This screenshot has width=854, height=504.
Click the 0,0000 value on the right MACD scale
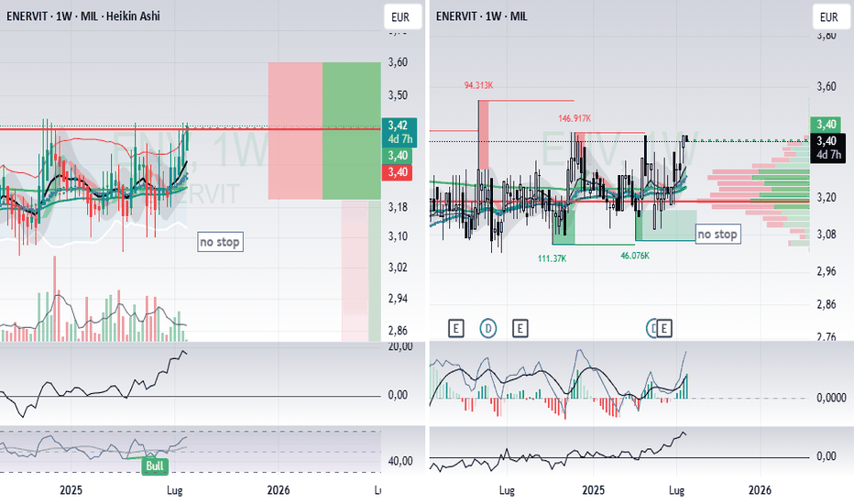tap(832, 399)
